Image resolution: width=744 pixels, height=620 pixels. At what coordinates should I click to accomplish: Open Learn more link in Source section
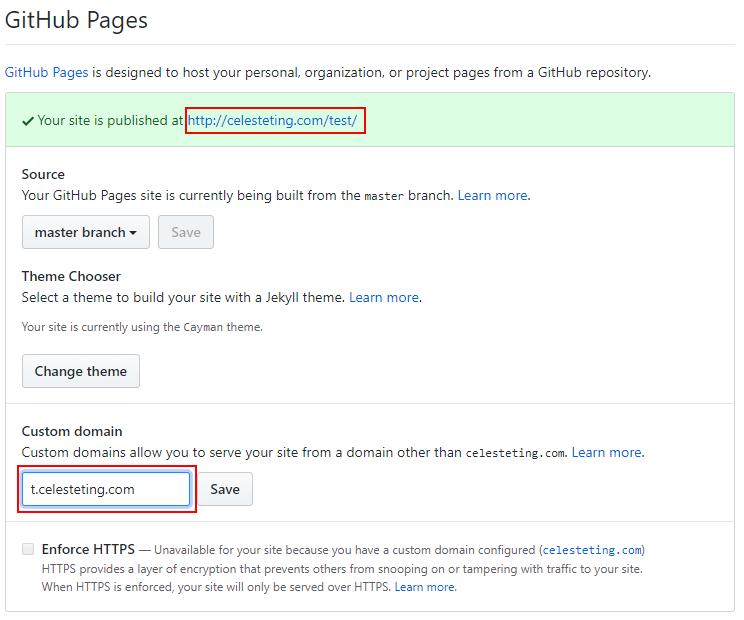(x=493, y=195)
